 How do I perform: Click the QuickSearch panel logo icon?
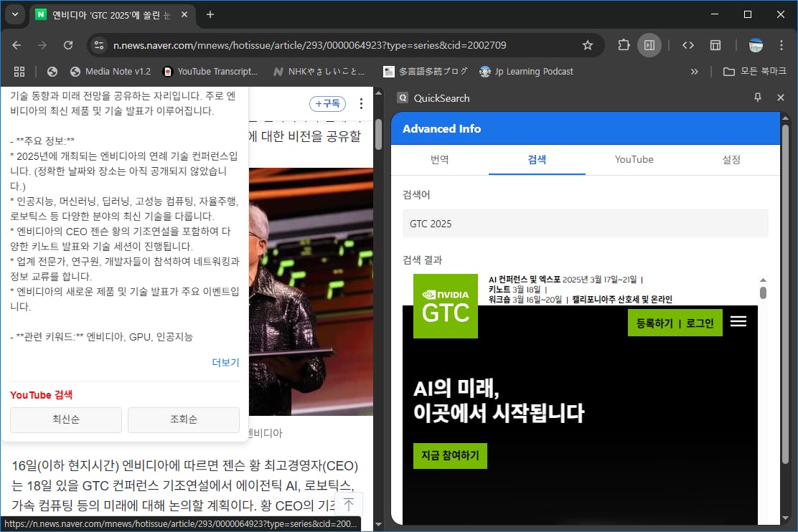click(403, 98)
